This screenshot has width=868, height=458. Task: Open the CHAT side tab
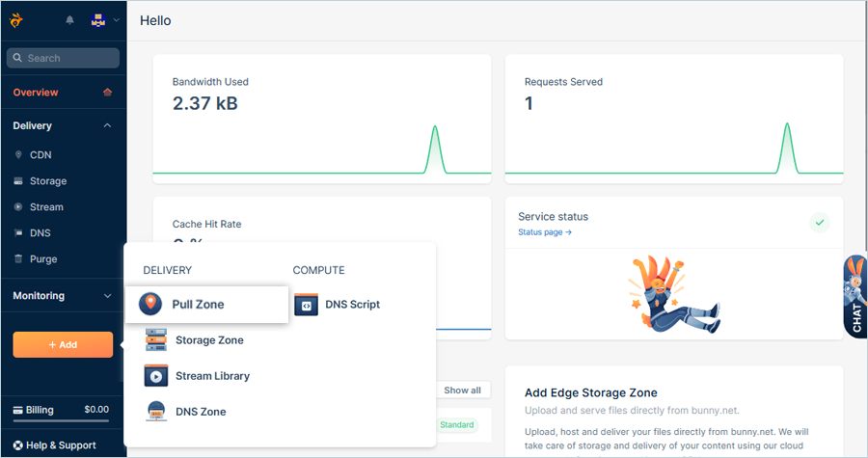coord(855,296)
